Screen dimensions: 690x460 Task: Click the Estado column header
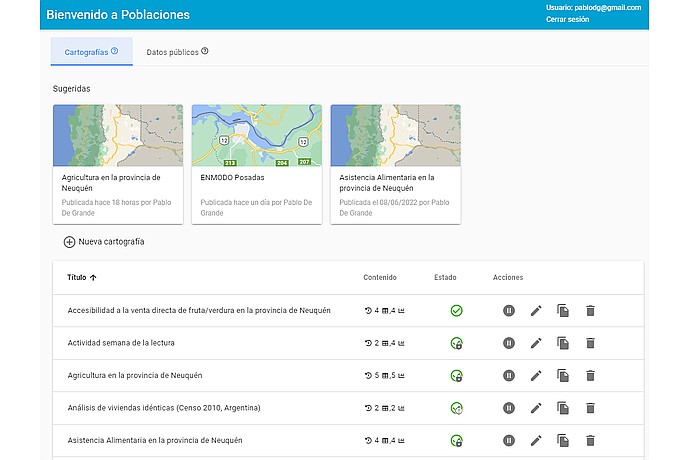tap(445, 277)
